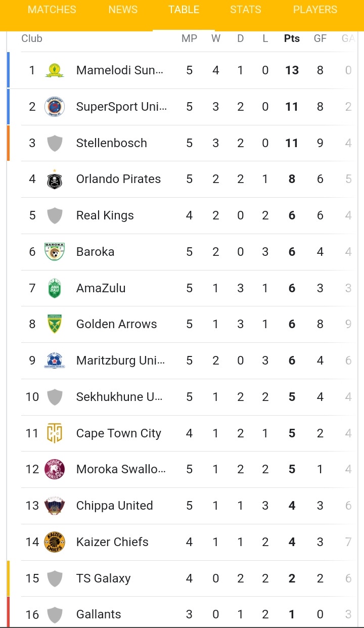The width and height of the screenshot is (364, 628).
Task: Switch to the MATCHES tab
Action: 52,10
